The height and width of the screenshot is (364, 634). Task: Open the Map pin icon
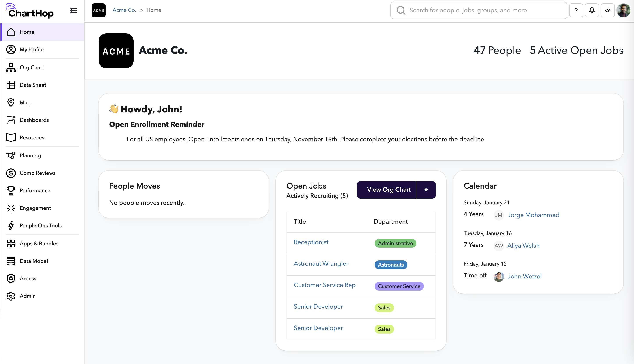(x=11, y=102)
